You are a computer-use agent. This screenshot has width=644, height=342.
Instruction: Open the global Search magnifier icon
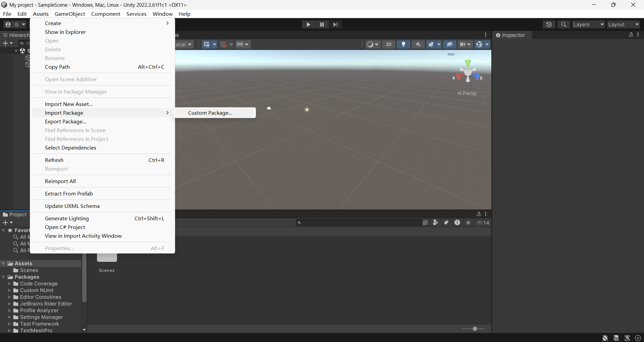click(x=564, y=24)
